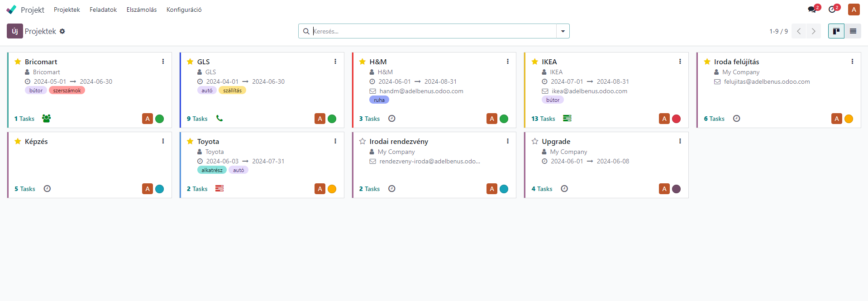Click the phone activity icon on GLS
The height and width of the screenshot is (301, 868).
(219, 118)
